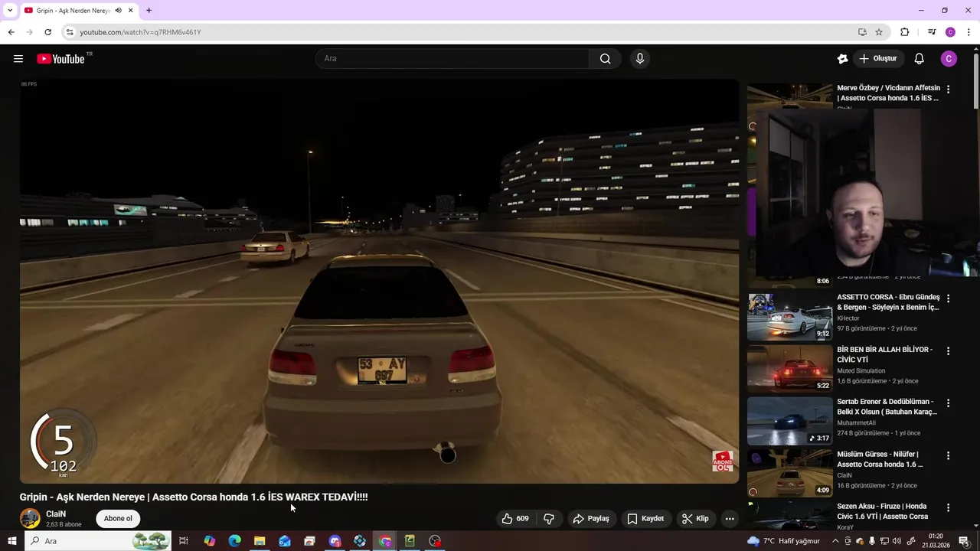Open Sezen Aksu Firuze video title
Screen dimensions: 980x551
click(x=883, y=511)
